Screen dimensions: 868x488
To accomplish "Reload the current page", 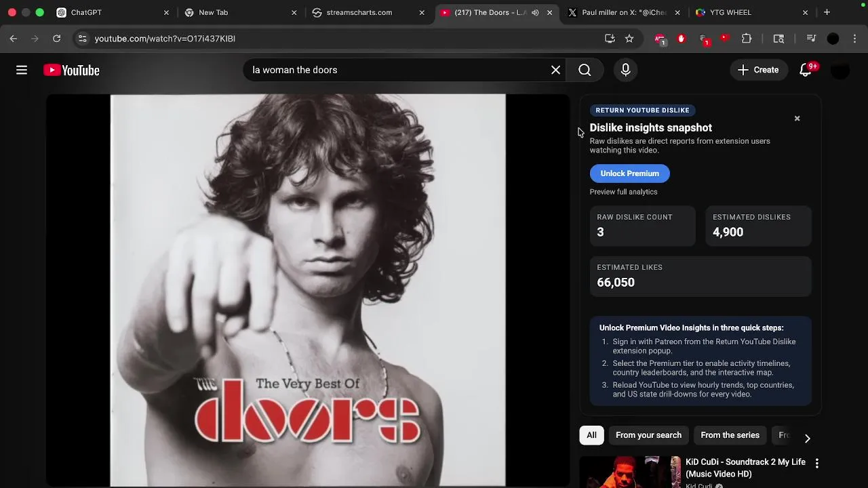I will tap(57, 39).
